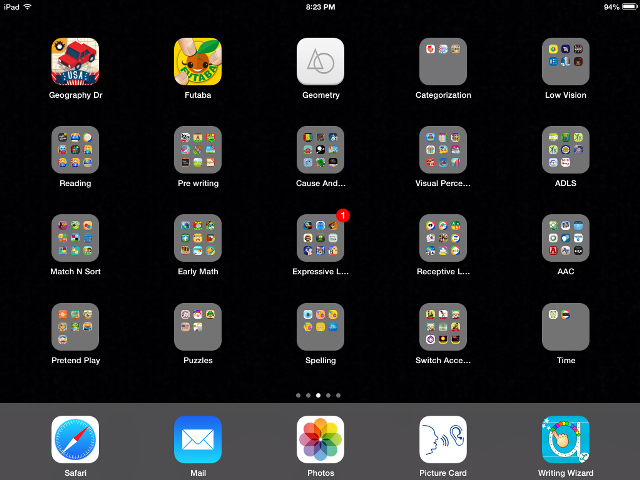The image size is (640, 480).
Task: Tap the battery indicator in status bar
Action: [629, 7]
